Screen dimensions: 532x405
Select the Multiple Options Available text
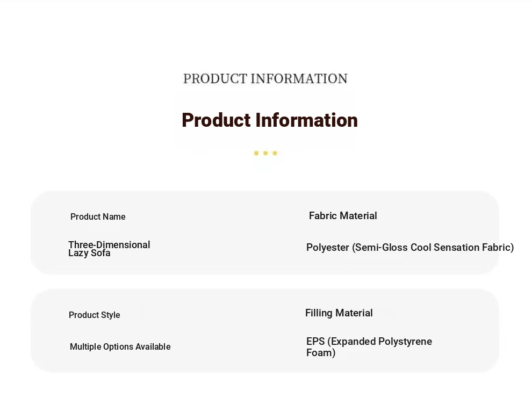point(120,346)
